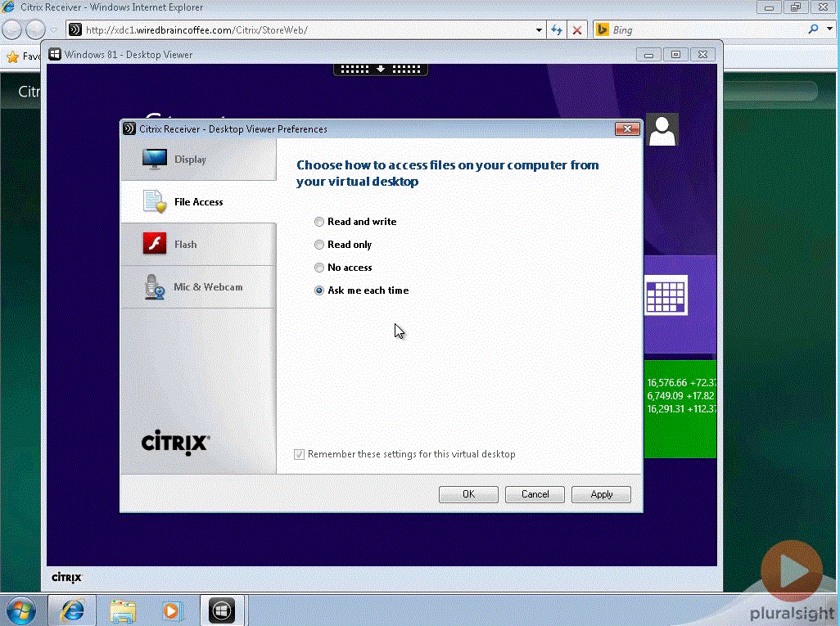The width and height of the screenshot is (840, 626).
Task: Click the Citrix Receiver icon in address bar
Action: pyautogui.click(x=75, y=30)
